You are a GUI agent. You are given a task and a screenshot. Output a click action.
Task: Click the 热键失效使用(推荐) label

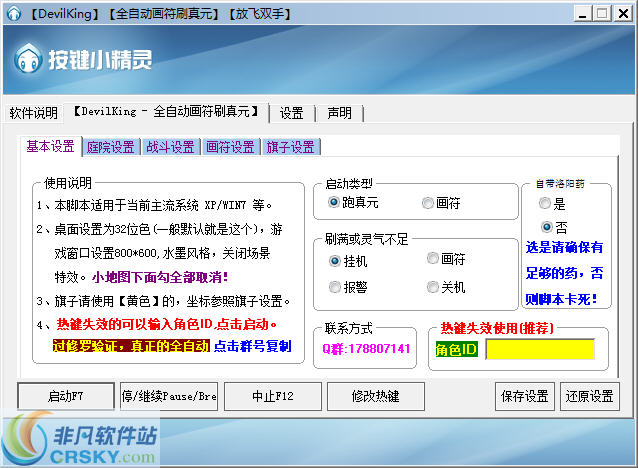[x=497, y=328]
